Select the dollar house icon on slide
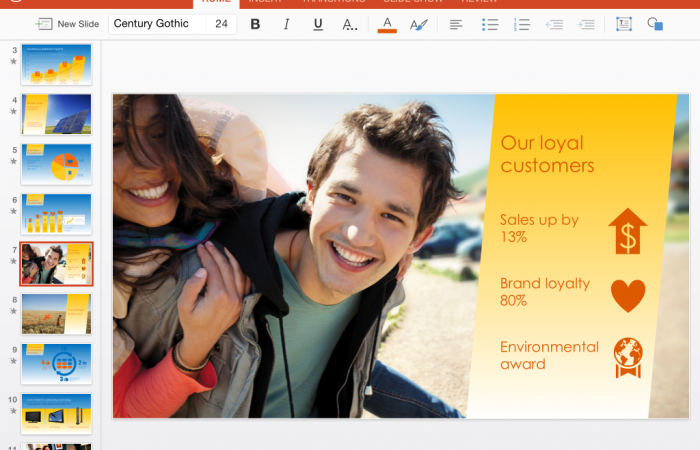The height and width of the screenshot is (450, 700). click(x=627, y=232)
